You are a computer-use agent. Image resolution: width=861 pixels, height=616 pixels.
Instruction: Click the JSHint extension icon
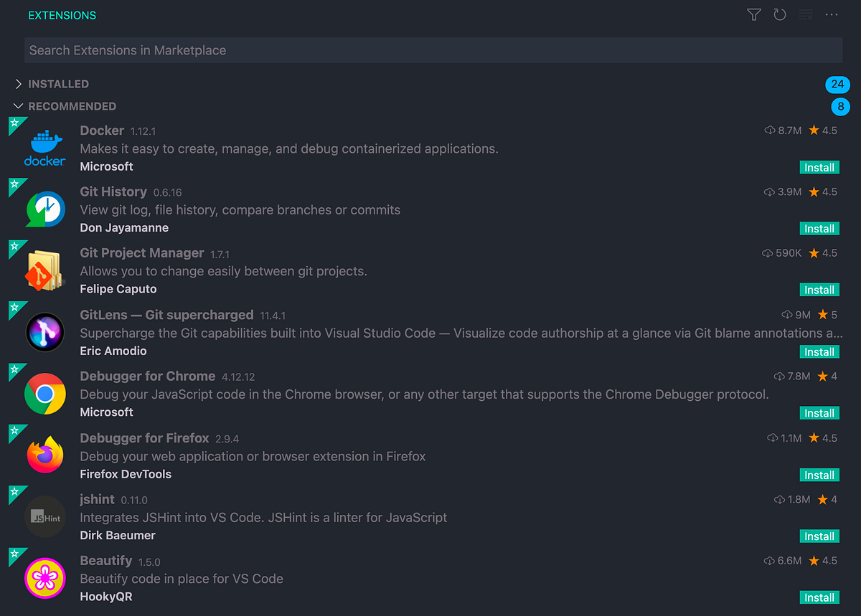44,516
